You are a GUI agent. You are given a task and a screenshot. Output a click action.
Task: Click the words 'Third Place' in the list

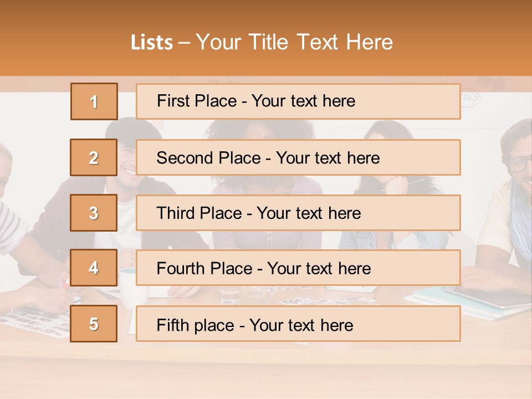coord(199,213)
